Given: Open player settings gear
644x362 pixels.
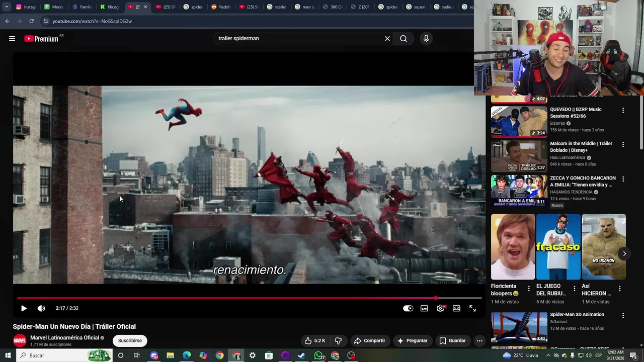Looking at the screenshot, I should coord(440,308).
